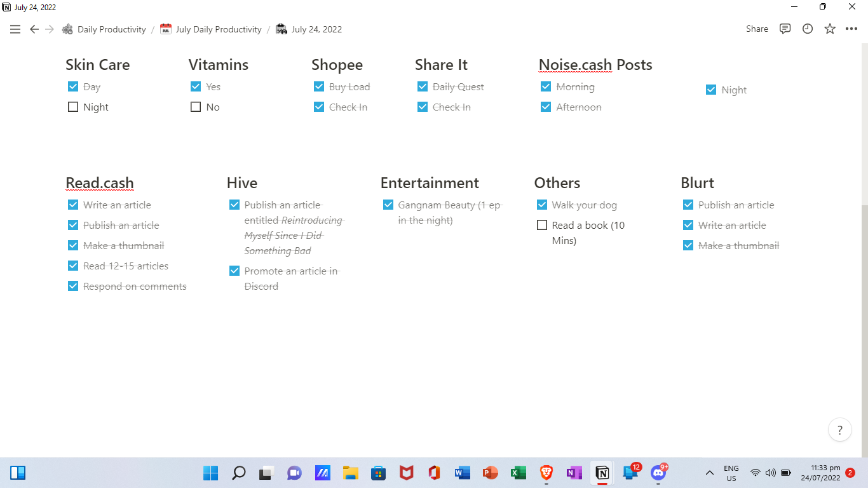Click the Share button
Image resolution: width=868 pixels, height=488 pixels.
(x=757, y=29)
